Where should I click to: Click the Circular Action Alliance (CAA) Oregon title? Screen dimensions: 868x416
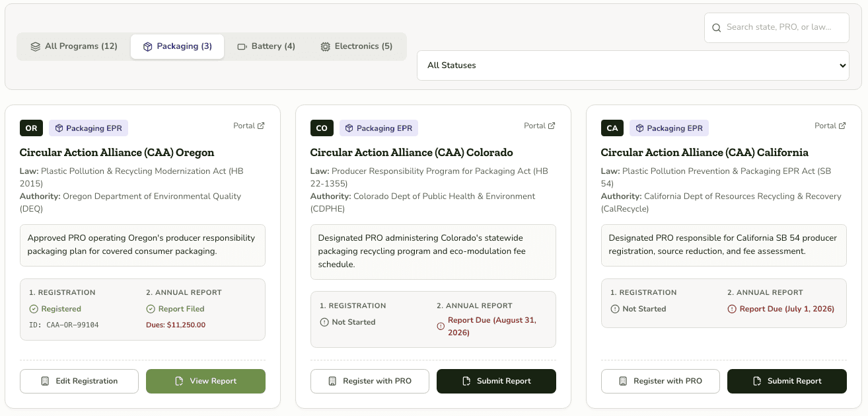117,153
